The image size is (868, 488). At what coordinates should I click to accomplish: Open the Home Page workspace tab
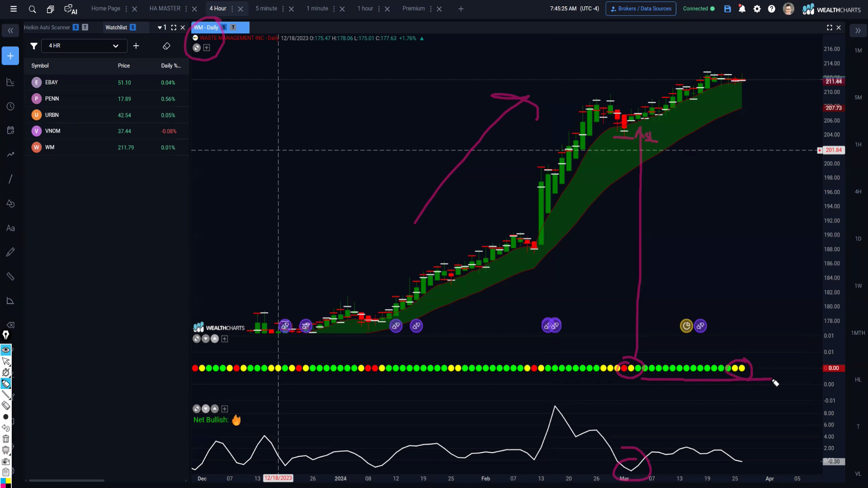pyautogui.click(x=106, y=9)
